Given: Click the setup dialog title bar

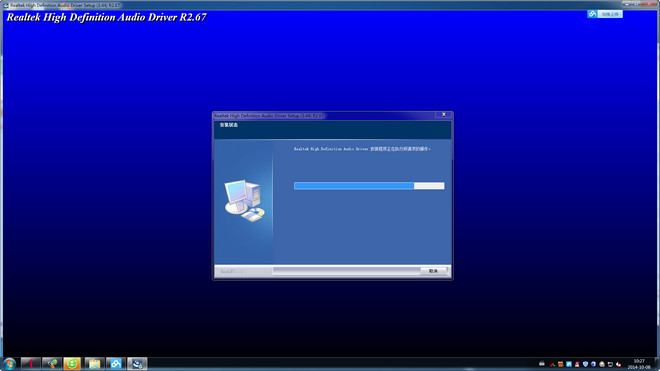Looking at the screenshot, I should coord(324,115).
